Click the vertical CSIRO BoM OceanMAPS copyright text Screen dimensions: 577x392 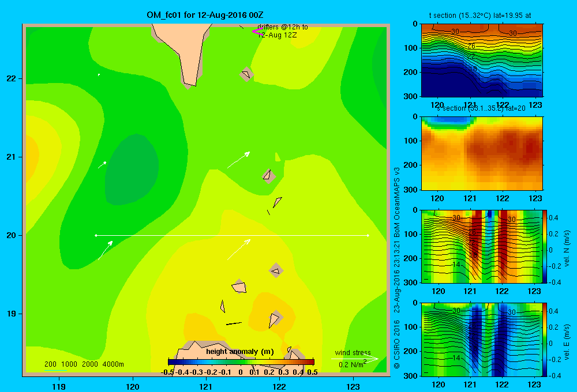(x=397, y=267)
